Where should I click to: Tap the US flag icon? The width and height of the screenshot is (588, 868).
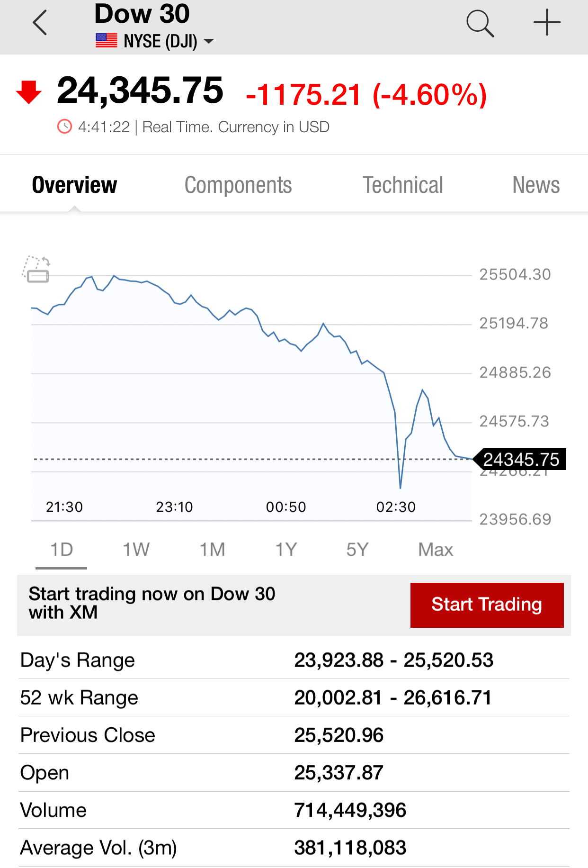click(106, 41)
